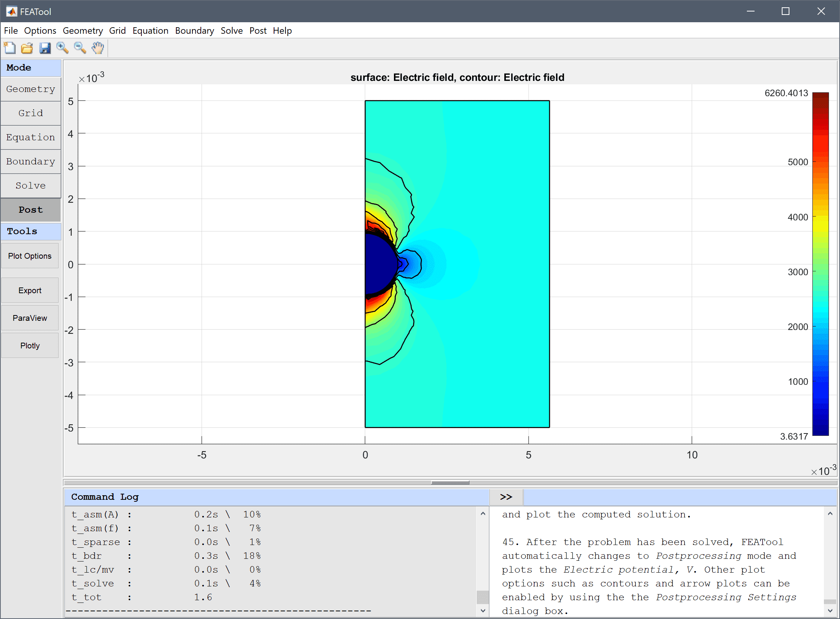Click the colorbar minimum value 3.6317
Viewport: 840px width, 619px height.
794,437
